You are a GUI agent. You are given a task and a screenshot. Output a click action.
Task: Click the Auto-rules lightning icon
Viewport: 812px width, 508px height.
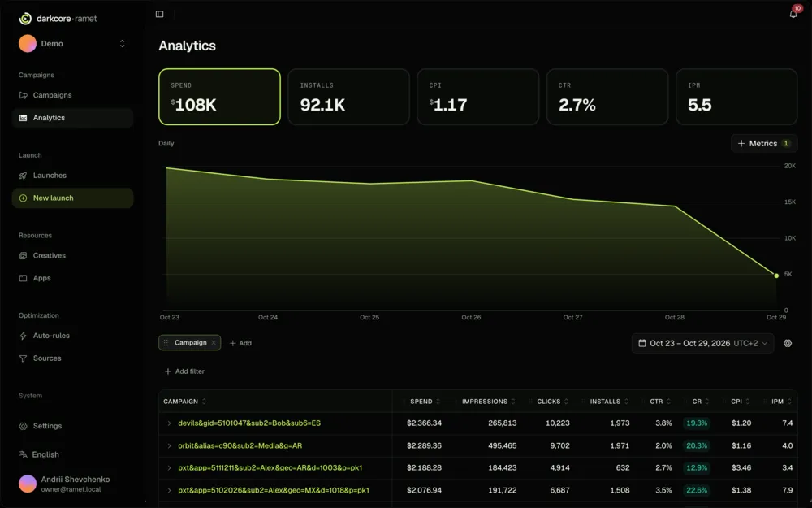click(23, 336)
